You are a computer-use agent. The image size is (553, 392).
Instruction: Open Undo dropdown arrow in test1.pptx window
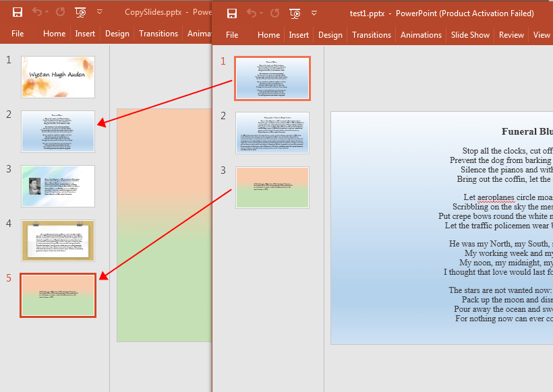(262, 13)
